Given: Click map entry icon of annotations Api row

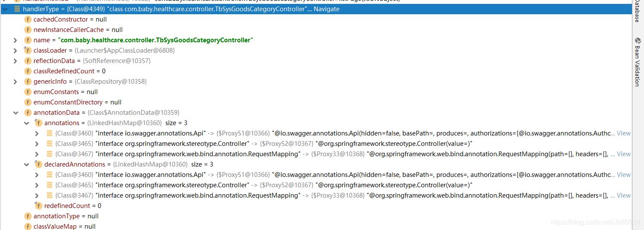Looking at the screenshot, I should 50,133.
